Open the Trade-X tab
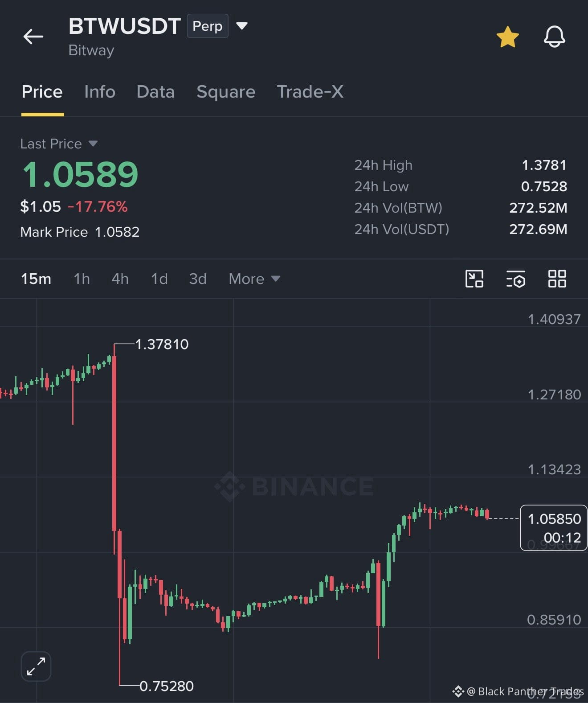 pos(310,92)
